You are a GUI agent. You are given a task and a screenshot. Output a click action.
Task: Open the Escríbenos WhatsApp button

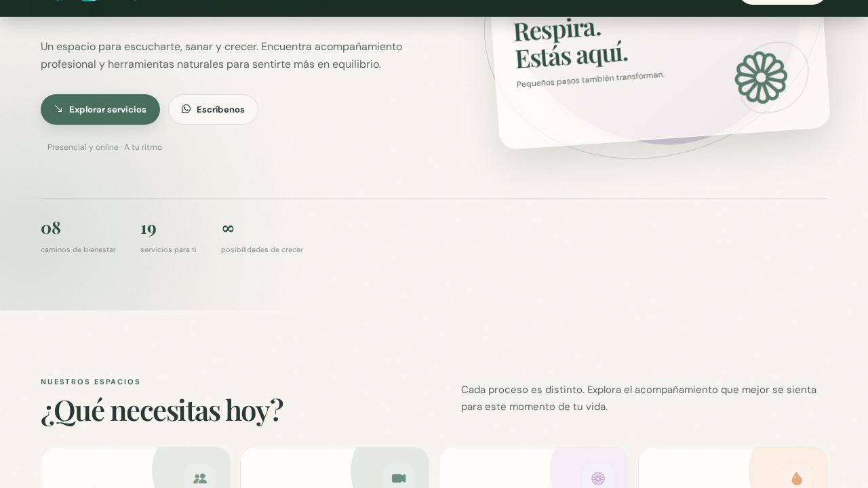[x=213, y=109]
